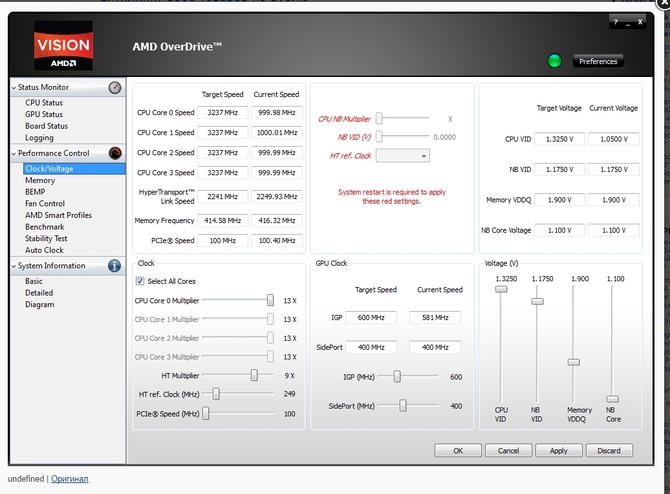
Task: Click the Preferences button
Action: pos(598,61)
